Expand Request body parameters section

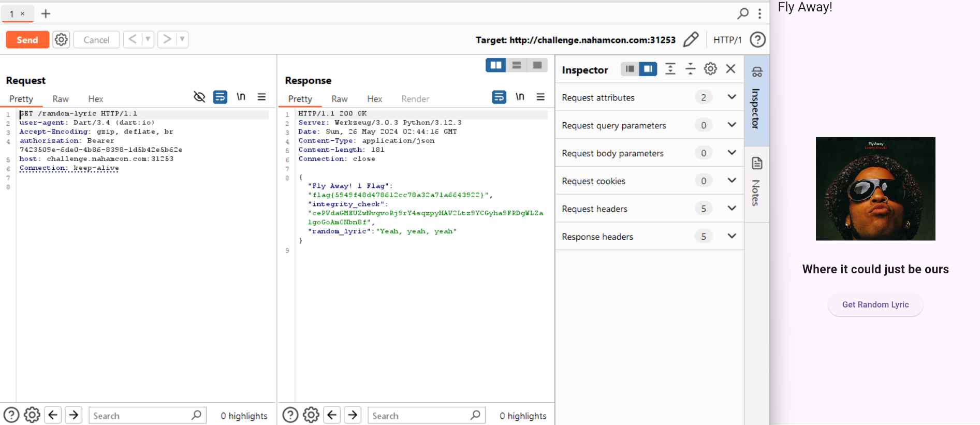(x=650, y=153)
